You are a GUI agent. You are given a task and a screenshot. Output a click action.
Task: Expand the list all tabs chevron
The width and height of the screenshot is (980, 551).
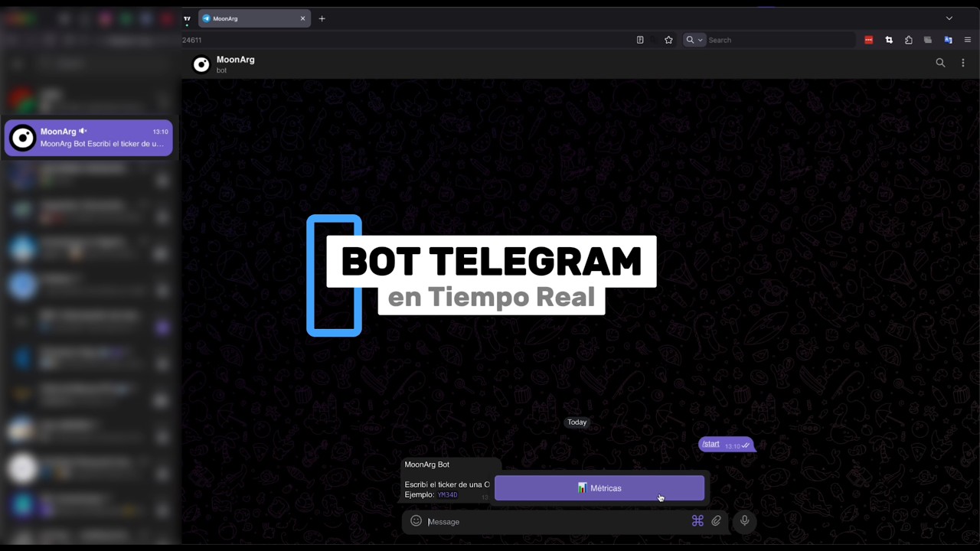point(949,18)
